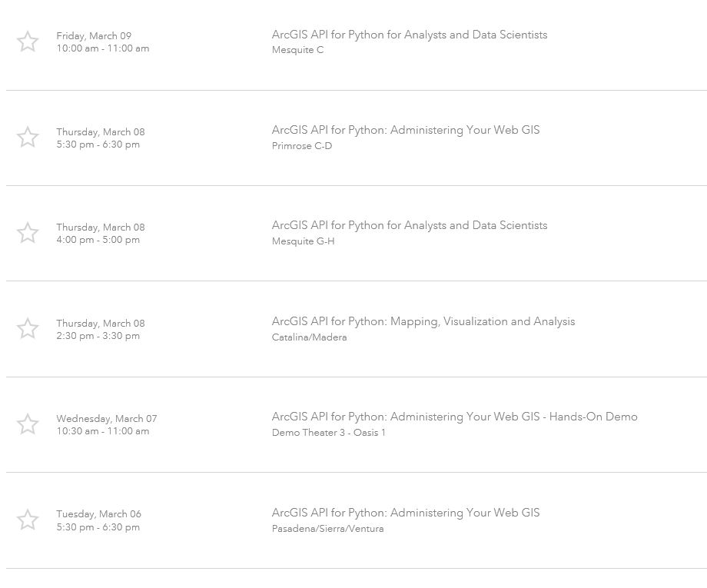The width and height of the screenshot is (707, 588).
Task: Select the Primrose C-D room label
Action: click(x=302, y=145)
